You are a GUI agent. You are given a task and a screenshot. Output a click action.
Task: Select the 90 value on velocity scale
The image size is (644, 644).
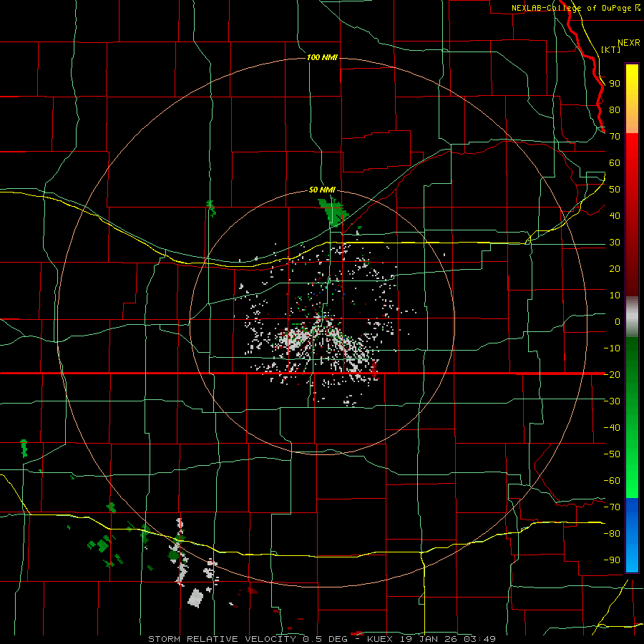tap(615, 84)
